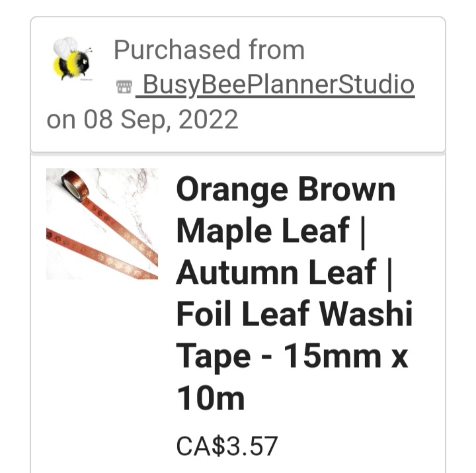Click the 'Purchased from' text
The width and height of the screenshot is (476, 473).
click(209, 50)
